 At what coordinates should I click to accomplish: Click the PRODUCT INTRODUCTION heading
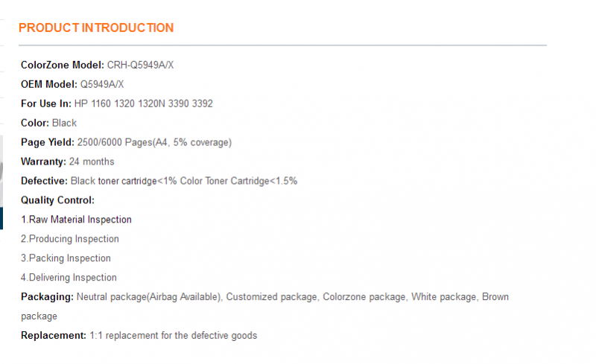(96, 28)
